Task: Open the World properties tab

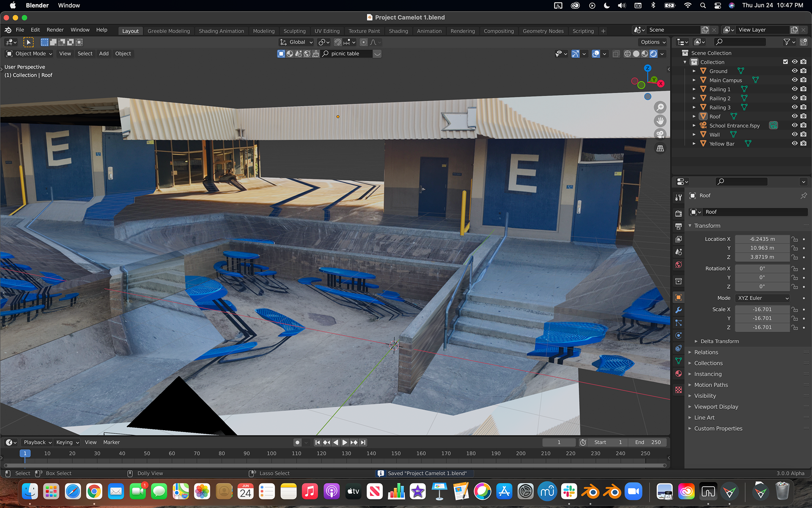Action: pos(678,265)
